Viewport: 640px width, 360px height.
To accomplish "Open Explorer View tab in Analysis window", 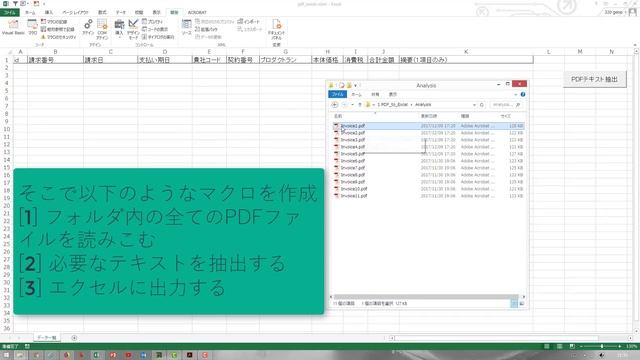I will tap(393, 94).
